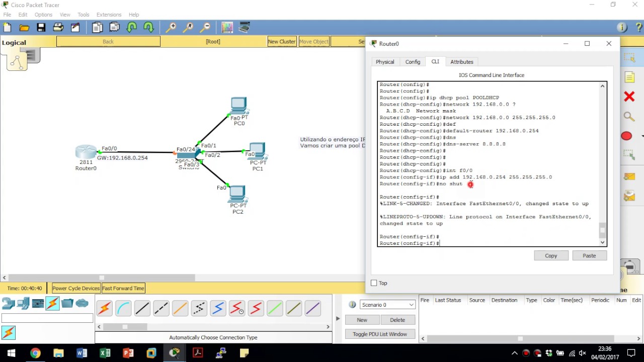Click Router0 device on the workspace

pos(86,152)
